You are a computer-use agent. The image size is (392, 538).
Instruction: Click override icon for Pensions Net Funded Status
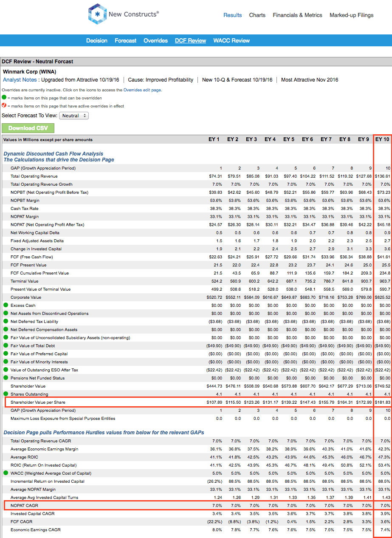6,378
